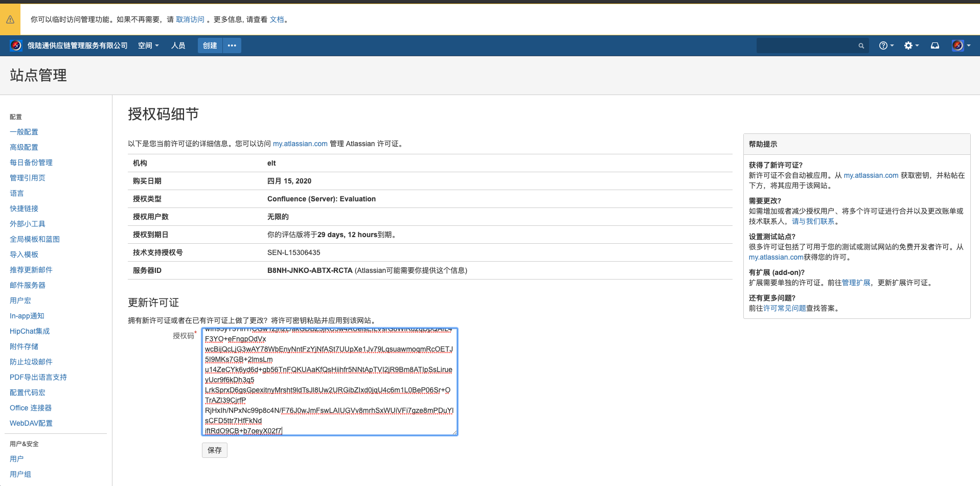
Task: Click the 请与我们联系 contact link
Action: click(813, 221)
